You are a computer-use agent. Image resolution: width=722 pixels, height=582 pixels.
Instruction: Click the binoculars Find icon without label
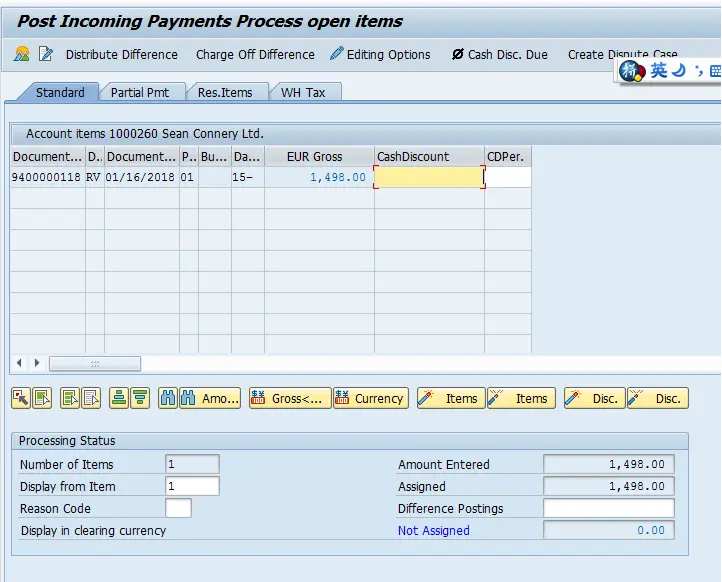tap(168, 398)
